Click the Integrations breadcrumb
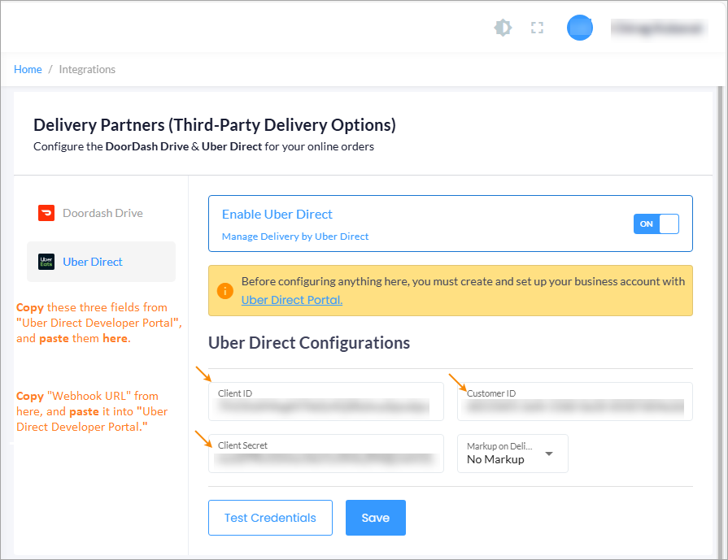This screenshot has width=728, height=560. click(87, 69)
